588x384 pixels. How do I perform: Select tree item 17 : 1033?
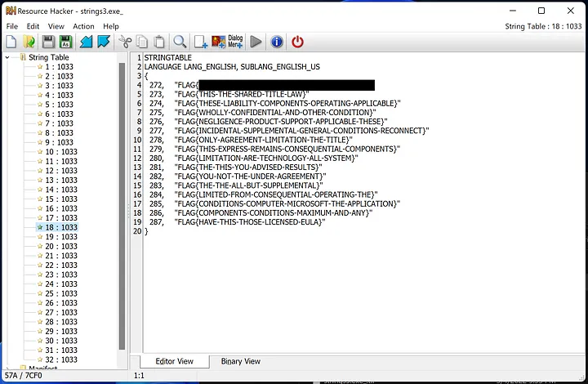[61, 218]
